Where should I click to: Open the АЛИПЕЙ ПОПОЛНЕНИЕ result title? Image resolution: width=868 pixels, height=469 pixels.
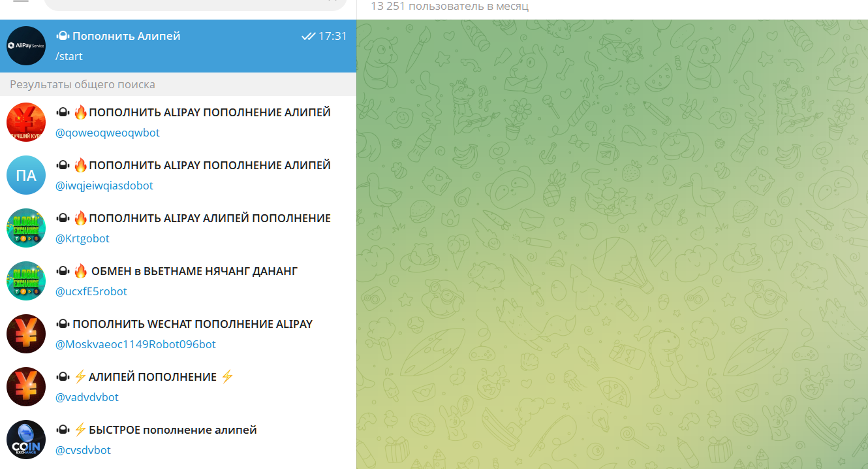[153, 377]
